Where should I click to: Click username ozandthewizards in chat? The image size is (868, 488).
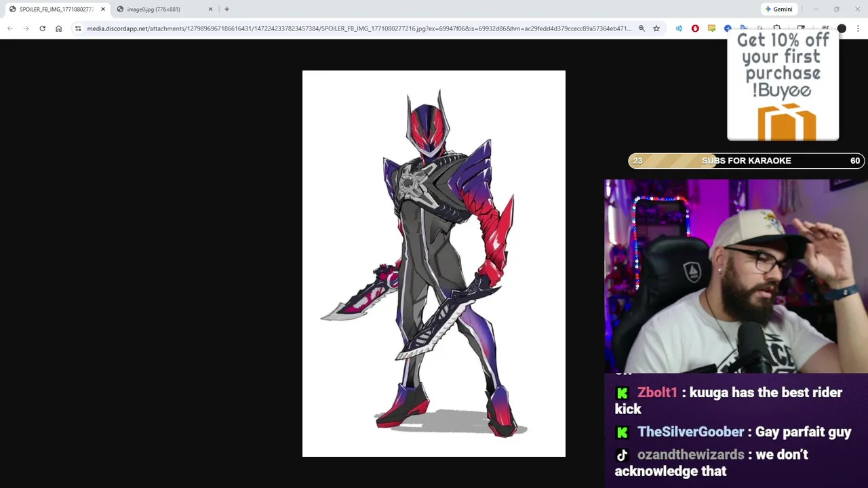coord(690,455)
